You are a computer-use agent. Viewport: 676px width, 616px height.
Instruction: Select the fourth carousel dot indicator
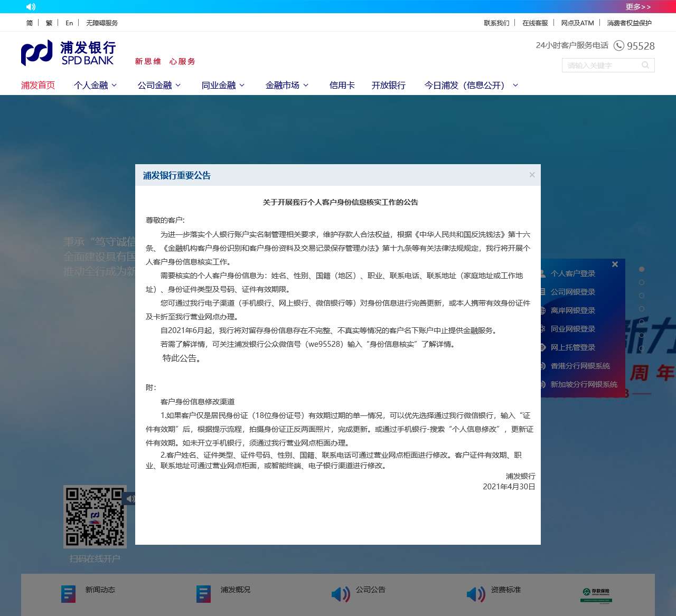[x=642, y=309]
